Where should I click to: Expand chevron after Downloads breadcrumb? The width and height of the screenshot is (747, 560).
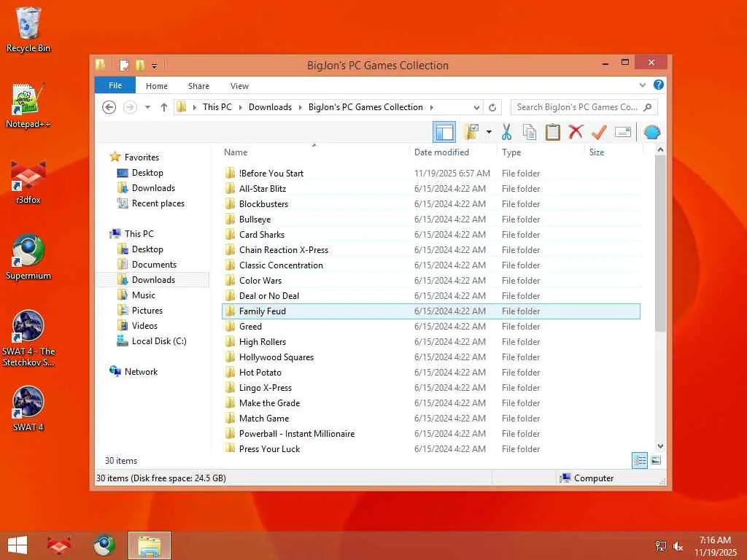coord(300,108)
